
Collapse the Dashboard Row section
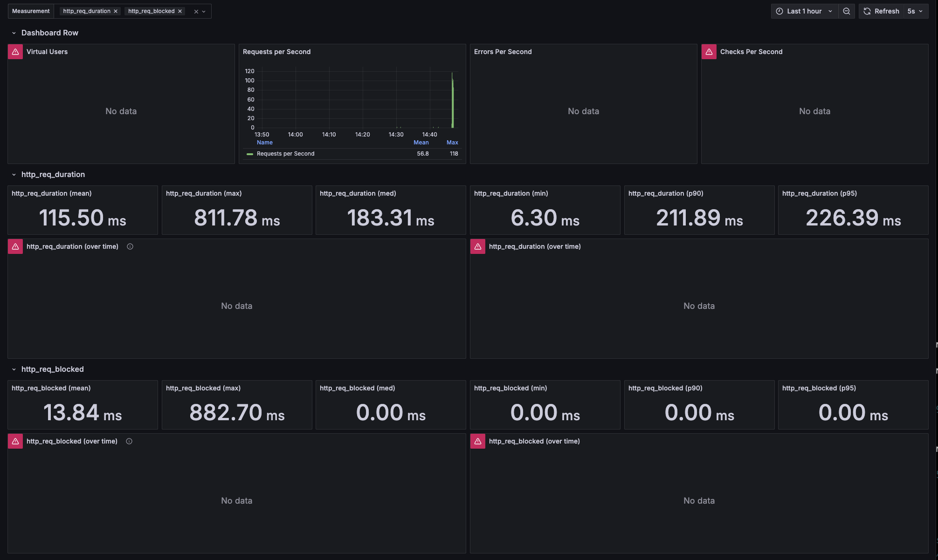coord(14,33)
